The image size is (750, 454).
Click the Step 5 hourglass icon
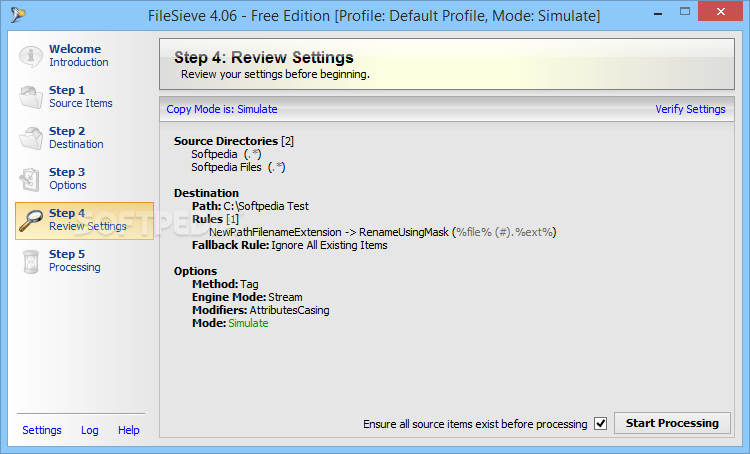(31, 262)
